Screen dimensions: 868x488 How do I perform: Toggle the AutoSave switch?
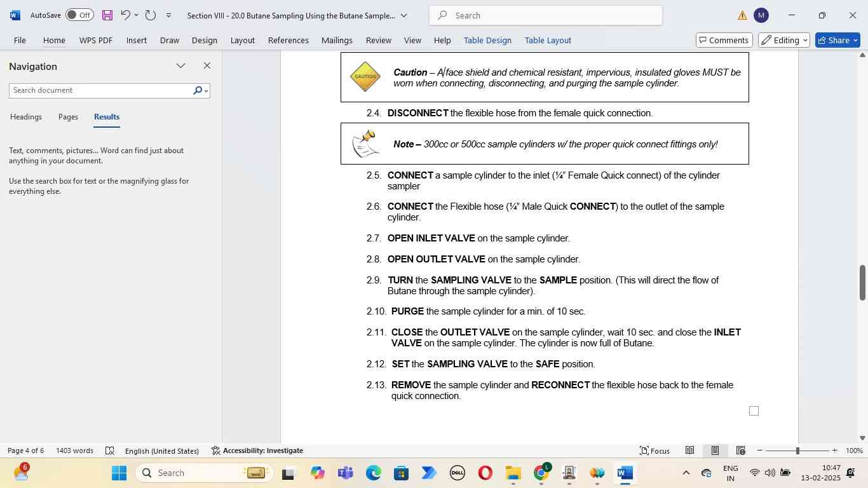click(x=79, y=15)
